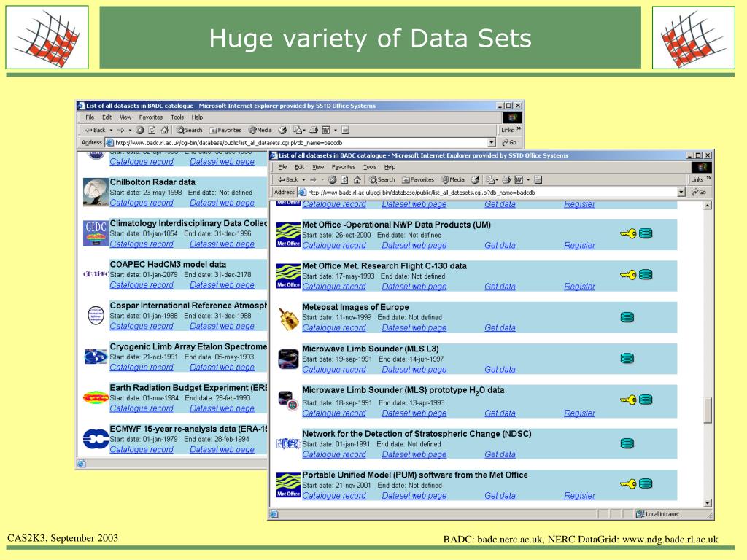This screenshot has width=747, height=560.
Task: Click key icon for Portable Unified Model software
Action: tap(628, 484)
